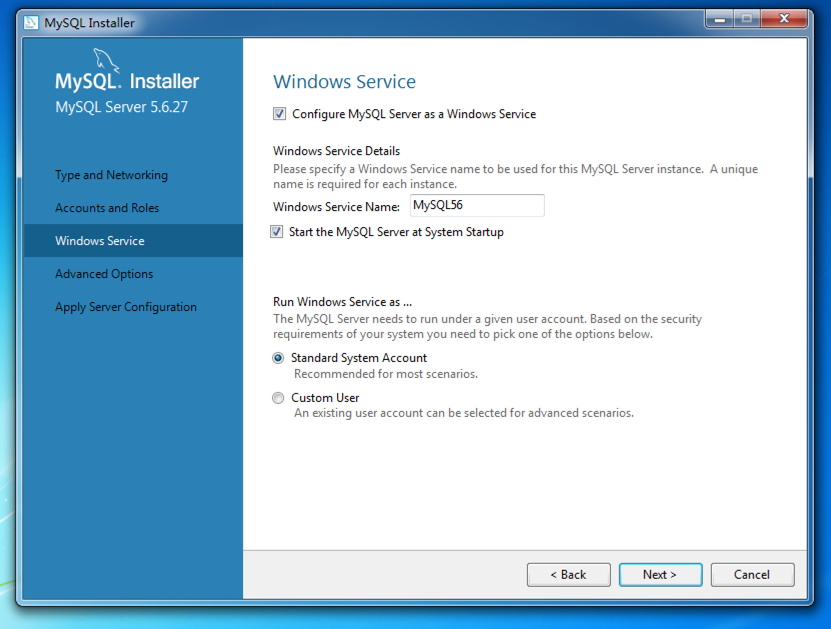Click the MySQL Server 5.6.27 version text
Screen dimensions: 831x629
[121, 107]
